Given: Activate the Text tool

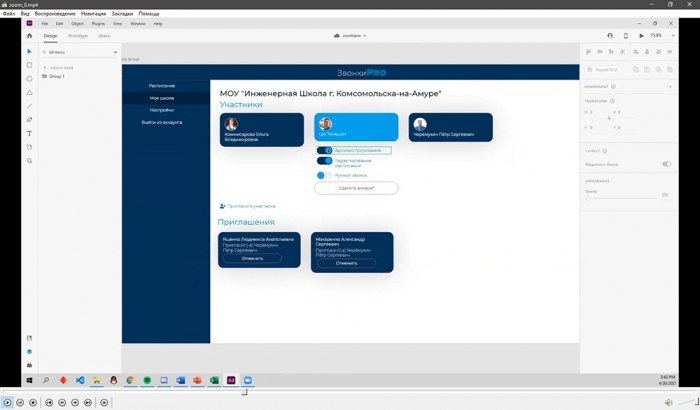Looking at the screenshot, I should [29, 133].
